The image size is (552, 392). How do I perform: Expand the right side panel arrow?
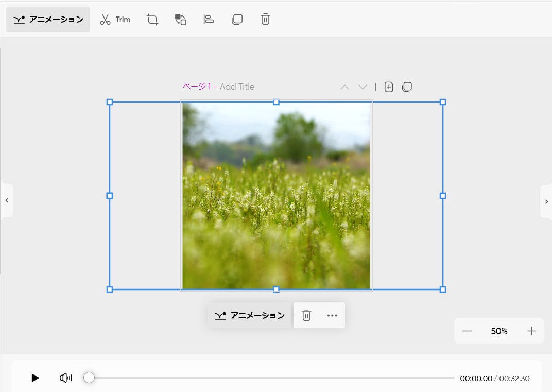[x=546, y=202]
